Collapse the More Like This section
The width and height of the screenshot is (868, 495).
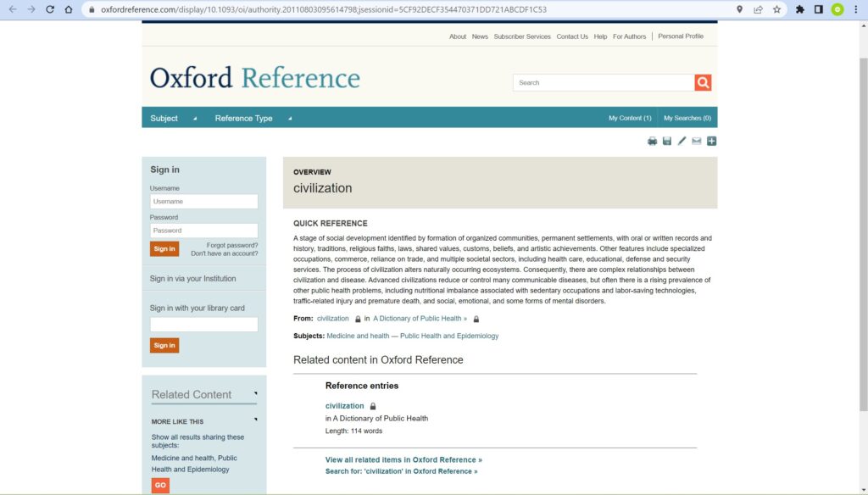coord(255,420)
